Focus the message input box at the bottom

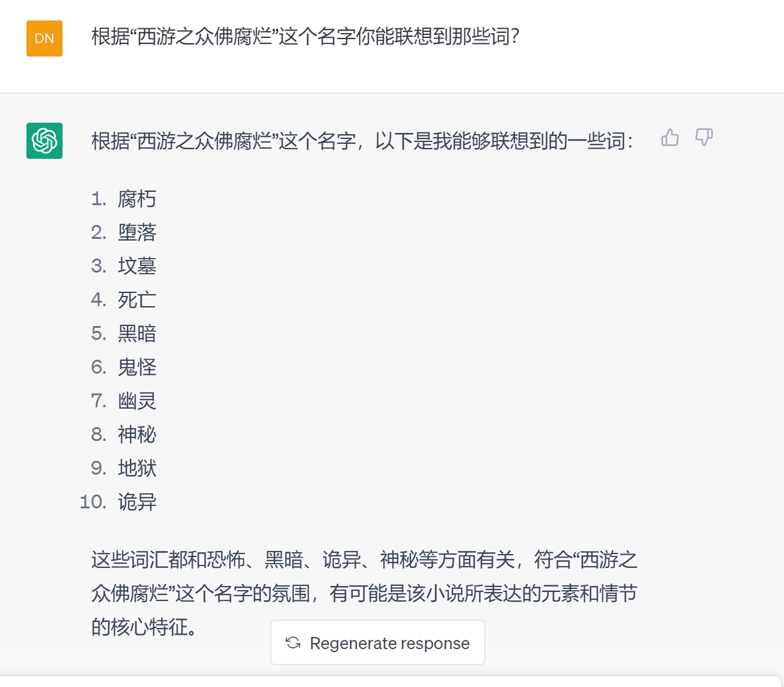(392, 681)
